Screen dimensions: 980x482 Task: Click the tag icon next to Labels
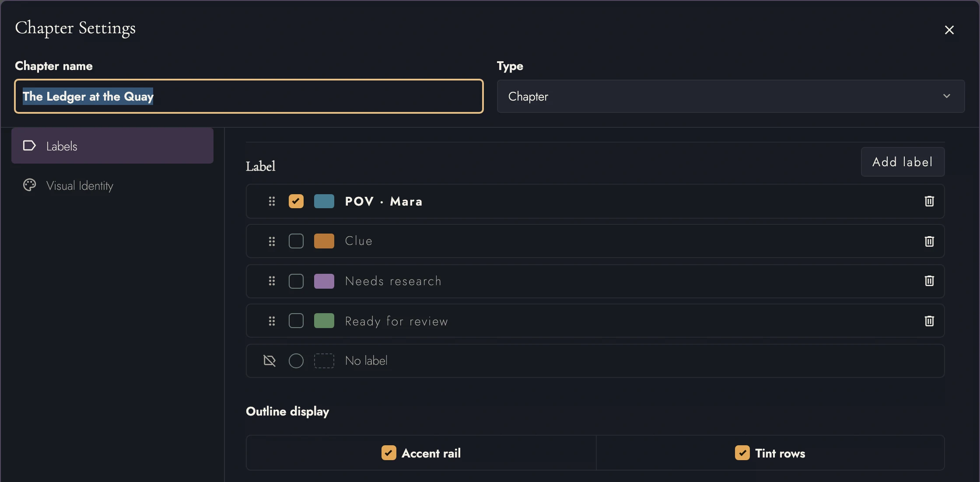29,146
